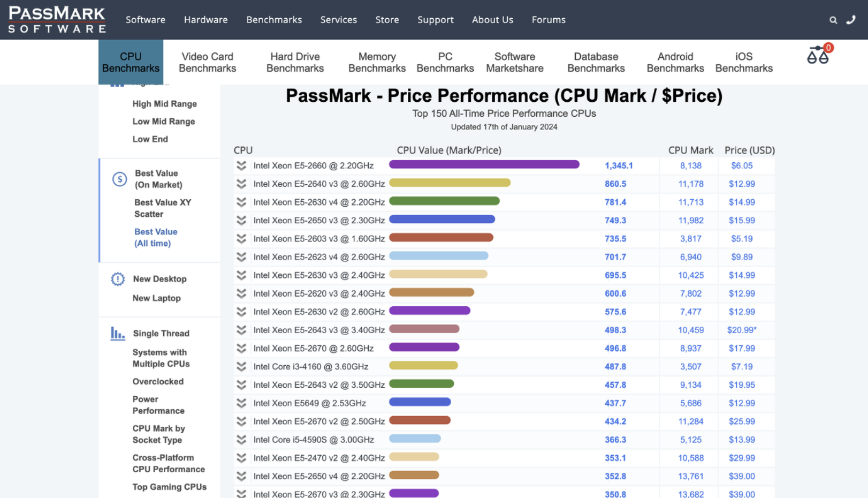Click the purple bar for Xeon E5-2660
The image size is (868, 498).
coord(484,164)
